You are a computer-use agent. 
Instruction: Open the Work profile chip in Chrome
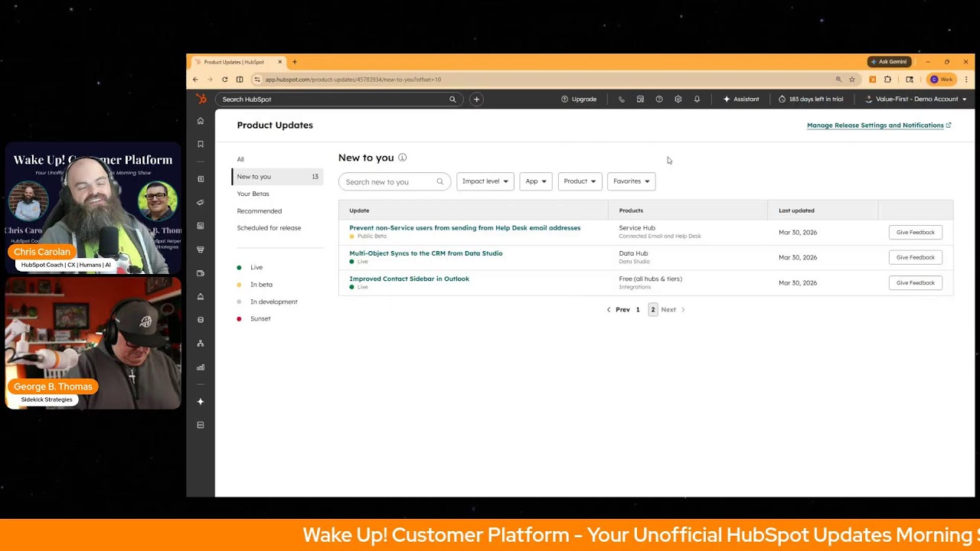coord(942,80)
